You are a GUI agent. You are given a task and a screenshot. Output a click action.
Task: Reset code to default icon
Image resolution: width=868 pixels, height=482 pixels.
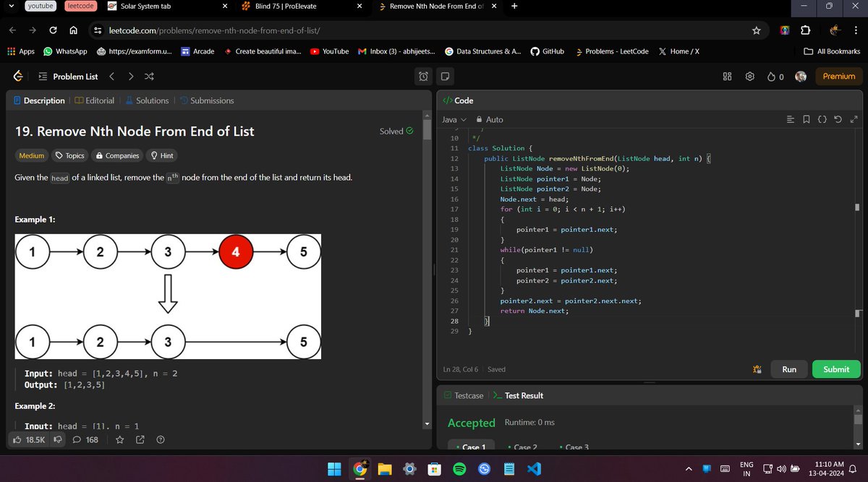pyautogui.click(x=838, y=119)
